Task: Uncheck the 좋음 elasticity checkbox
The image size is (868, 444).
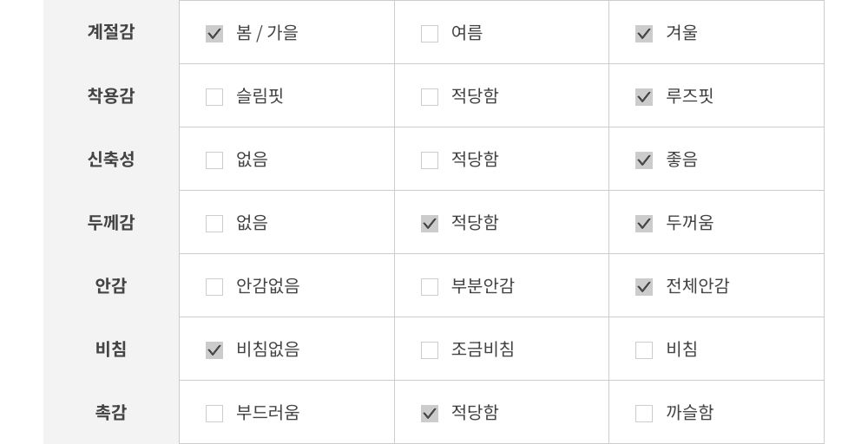Action: click(644, 160)
